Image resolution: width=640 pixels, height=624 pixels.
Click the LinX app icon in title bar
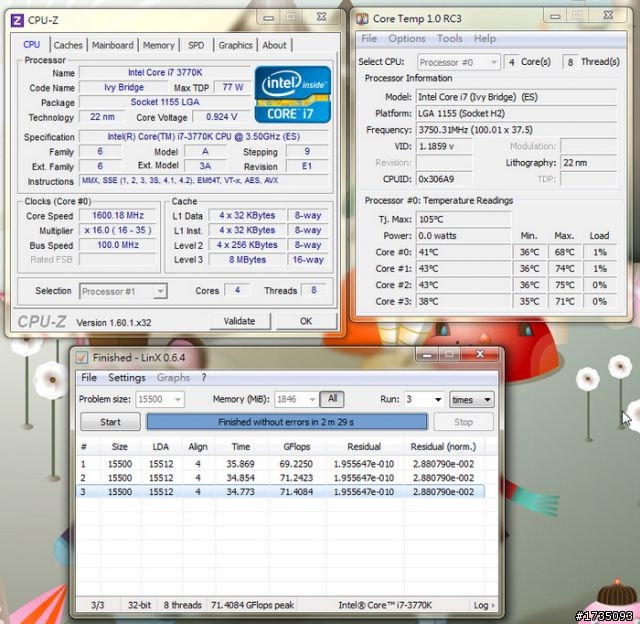pyautogui.click(x=82, y=358)
